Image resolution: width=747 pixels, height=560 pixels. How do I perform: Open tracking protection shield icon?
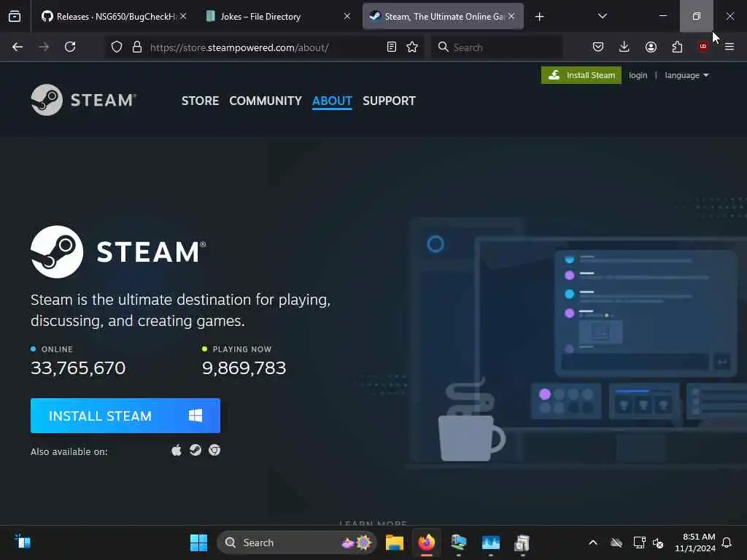(x=117, y=47)
